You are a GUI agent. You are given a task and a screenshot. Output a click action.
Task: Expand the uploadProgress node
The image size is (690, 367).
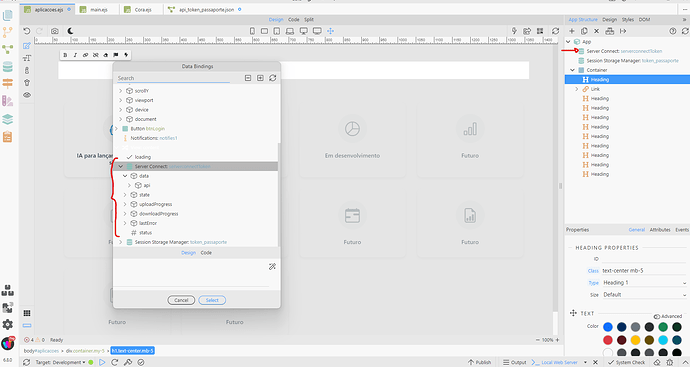coord(125,204)
